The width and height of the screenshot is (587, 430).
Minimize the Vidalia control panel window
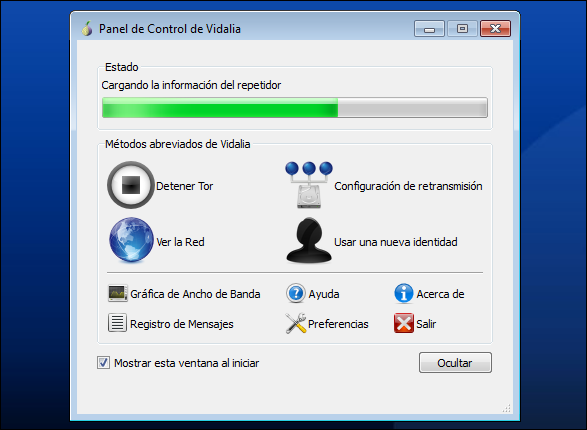(x=429, y=29)
